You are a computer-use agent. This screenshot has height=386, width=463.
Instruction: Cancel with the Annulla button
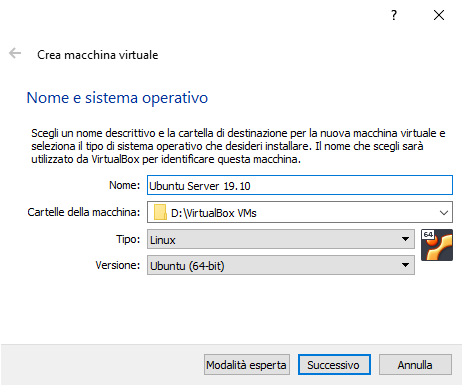point(415,365)
